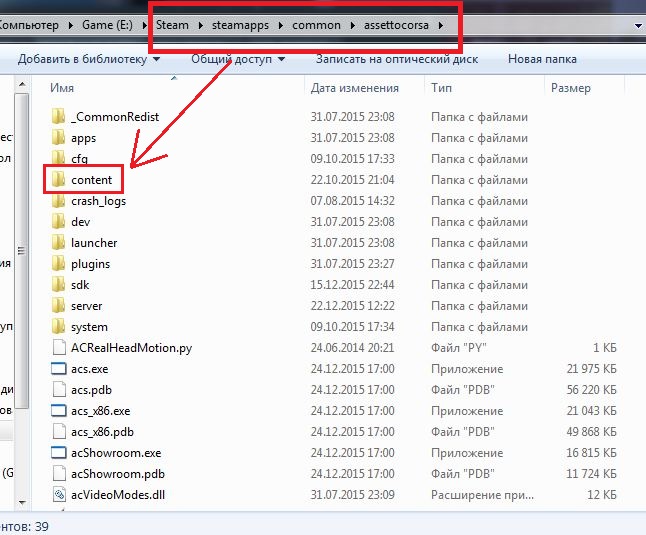Click the type text Файл "PY"
Screen dimensions: 646x535
(x=459, y=348)
